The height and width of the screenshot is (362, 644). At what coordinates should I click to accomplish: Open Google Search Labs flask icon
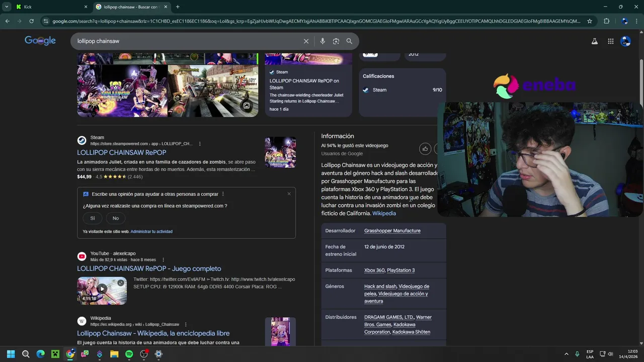click(595, 41)
